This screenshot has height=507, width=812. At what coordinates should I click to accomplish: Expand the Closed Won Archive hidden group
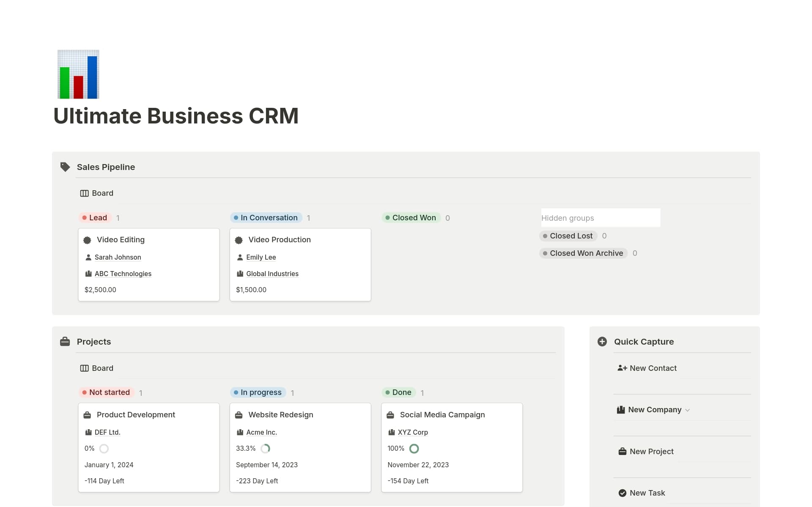point(584,253)
